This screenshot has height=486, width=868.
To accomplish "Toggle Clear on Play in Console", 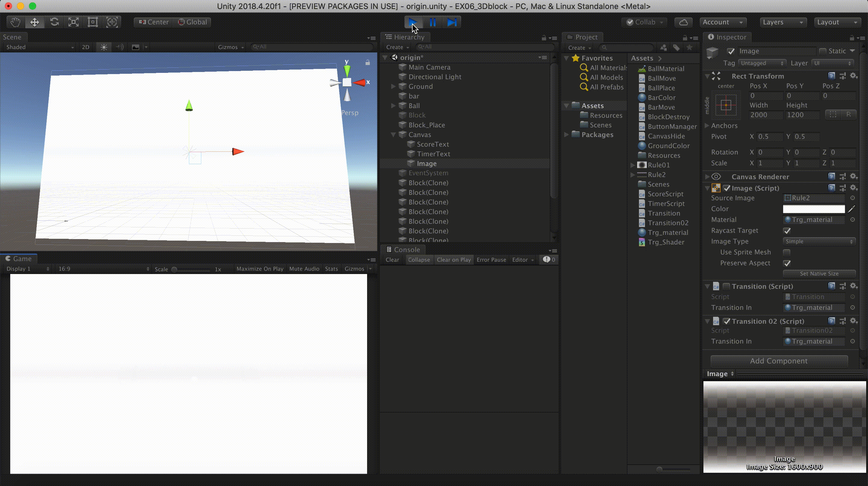I will click(454, 260).
